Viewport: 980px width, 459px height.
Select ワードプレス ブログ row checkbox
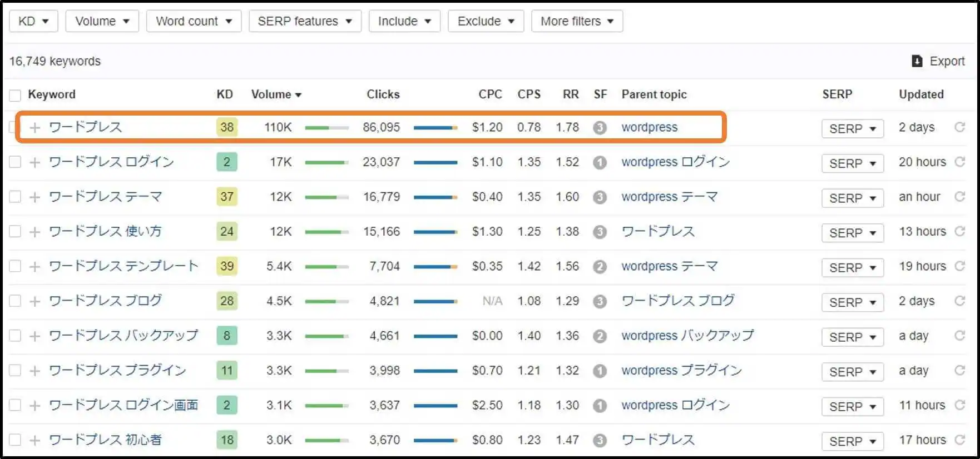point(15,301)
